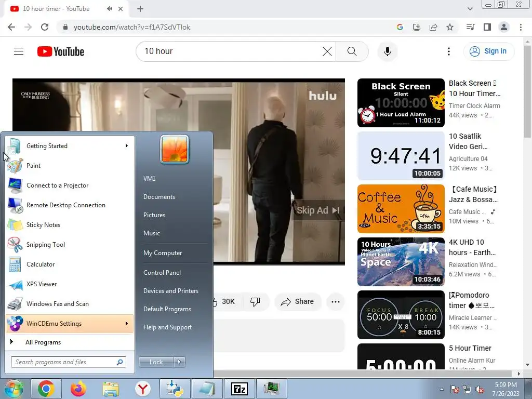Expand All Programs list

click(70, 342)
